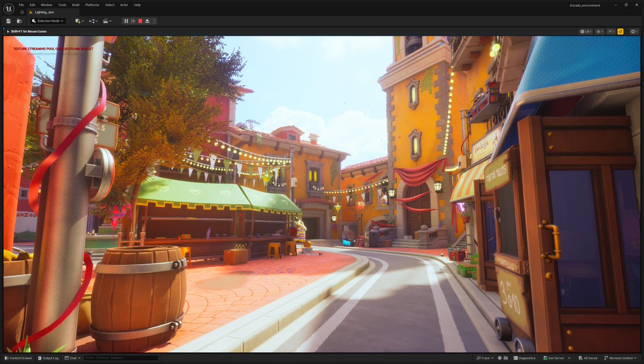The width and height of the screenshot is (644, 364).
Task: Open the Content Drawer
Action: 18,358
